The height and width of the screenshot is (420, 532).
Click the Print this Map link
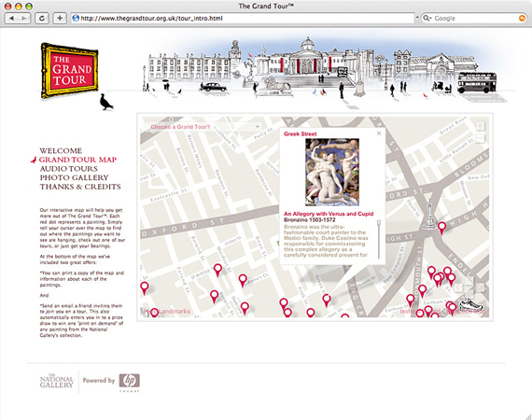pos(466,311)
